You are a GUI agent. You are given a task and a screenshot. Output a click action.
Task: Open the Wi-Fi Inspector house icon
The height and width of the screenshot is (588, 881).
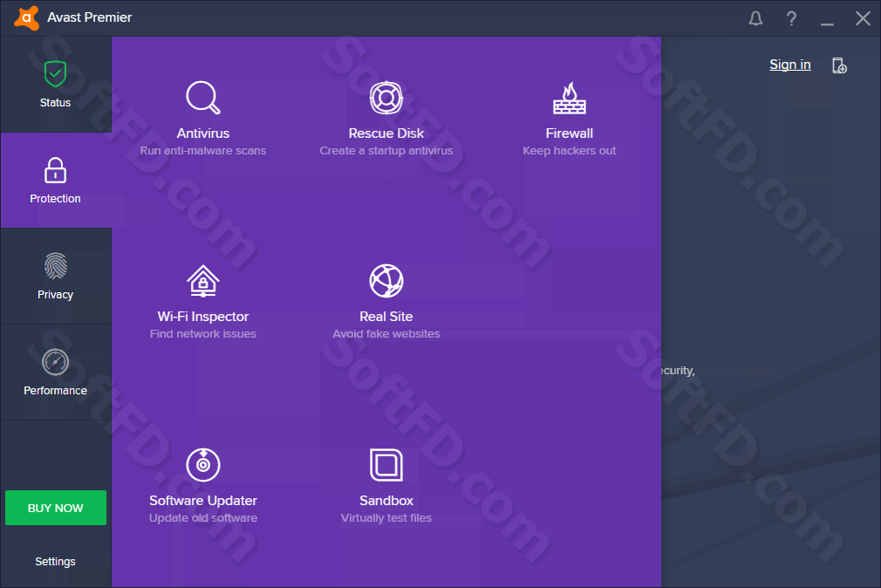click(x=203, y=281)
